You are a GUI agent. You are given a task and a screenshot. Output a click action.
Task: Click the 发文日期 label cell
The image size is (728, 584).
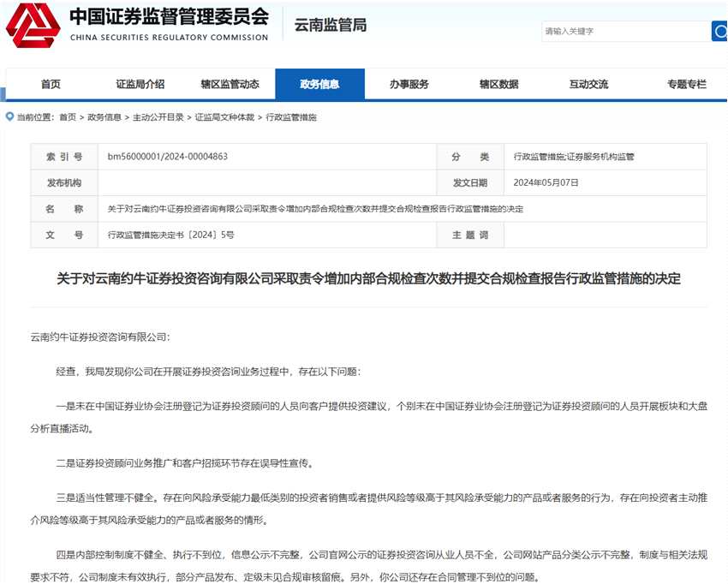[470, 183]
